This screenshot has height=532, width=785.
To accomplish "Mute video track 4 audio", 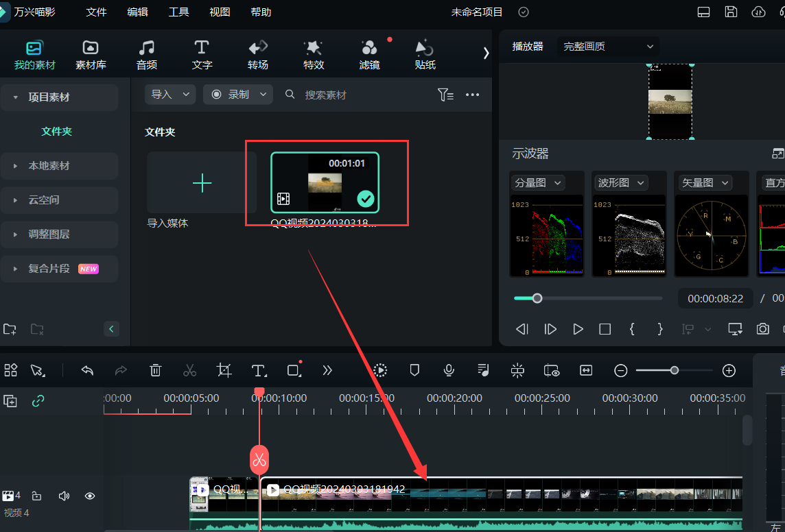I will [x=65, y=496].
